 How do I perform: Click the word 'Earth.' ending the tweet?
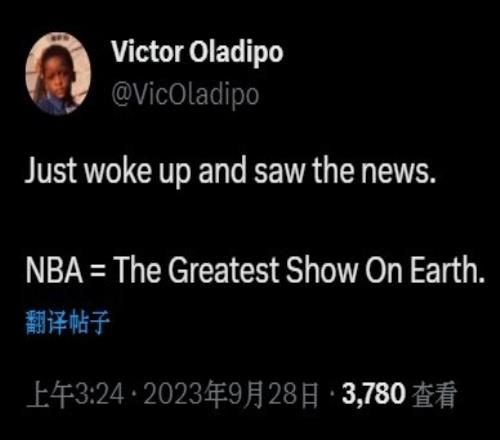pos(447,270)
